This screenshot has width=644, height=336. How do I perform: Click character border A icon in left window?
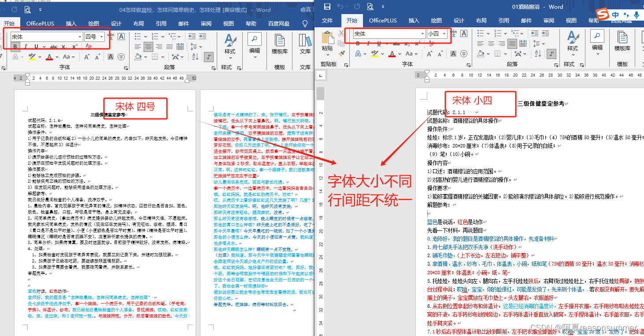point(121,37)
